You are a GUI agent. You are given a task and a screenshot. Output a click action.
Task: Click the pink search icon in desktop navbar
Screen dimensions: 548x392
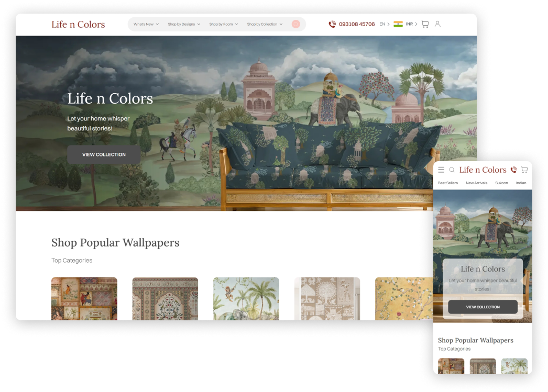click(x=296, y=24)
